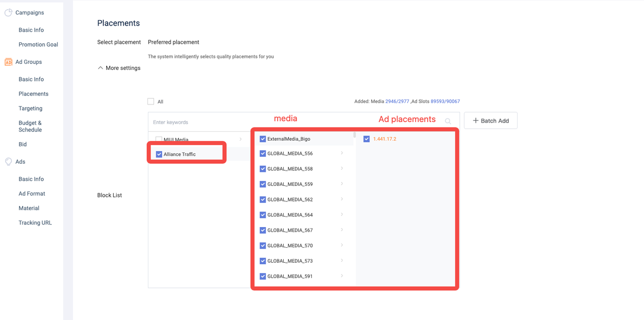Click the keyword search magnifier icon

pyautogui.click(x=448, y=121)
